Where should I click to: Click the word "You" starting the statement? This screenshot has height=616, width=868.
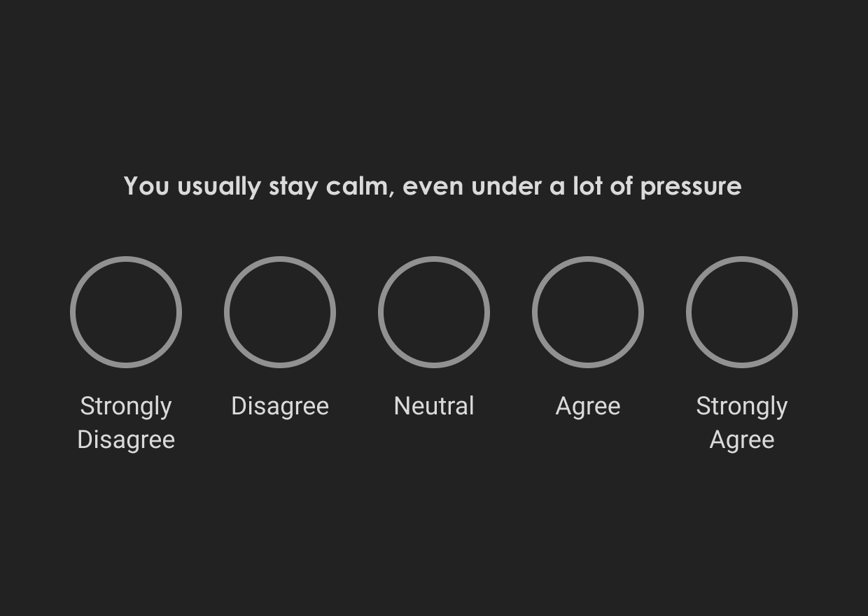click(146, 186)
